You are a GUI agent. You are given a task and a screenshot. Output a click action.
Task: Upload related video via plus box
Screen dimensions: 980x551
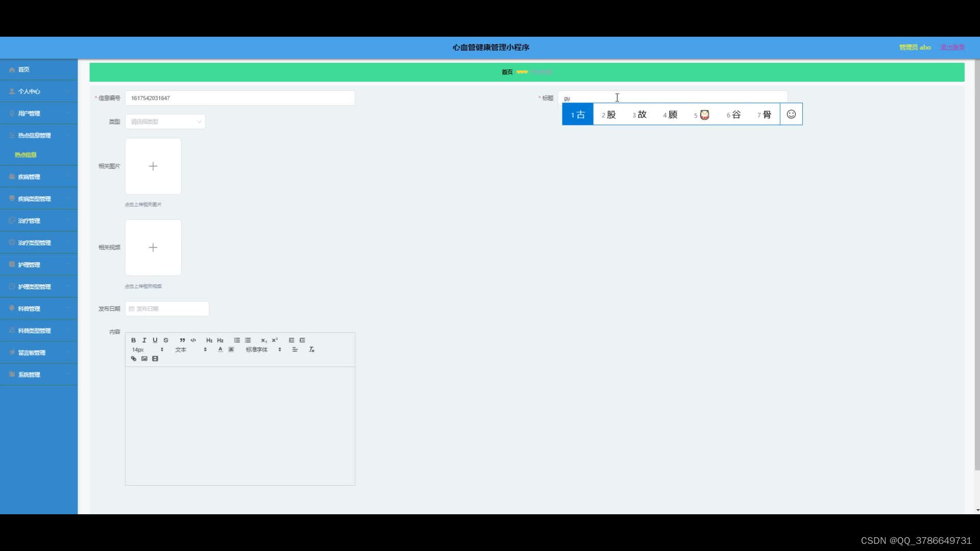pyautogui.click(x=153, y=247)
